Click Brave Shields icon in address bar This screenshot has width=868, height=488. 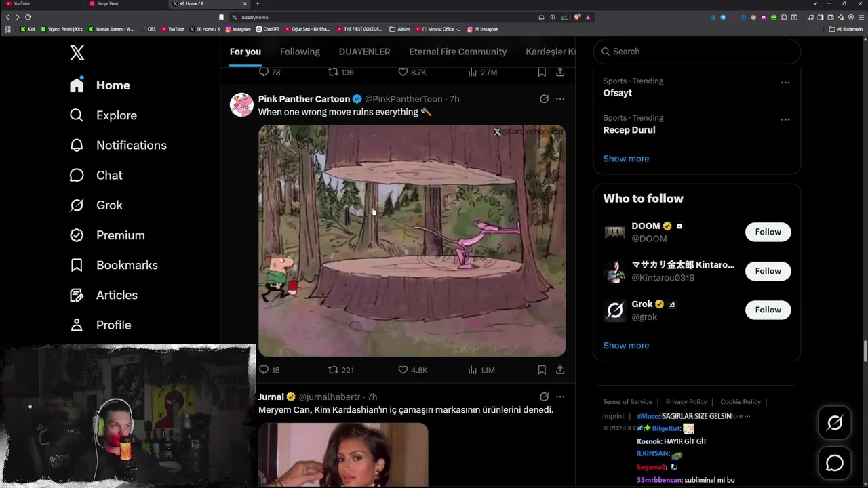tap(577, 17)
